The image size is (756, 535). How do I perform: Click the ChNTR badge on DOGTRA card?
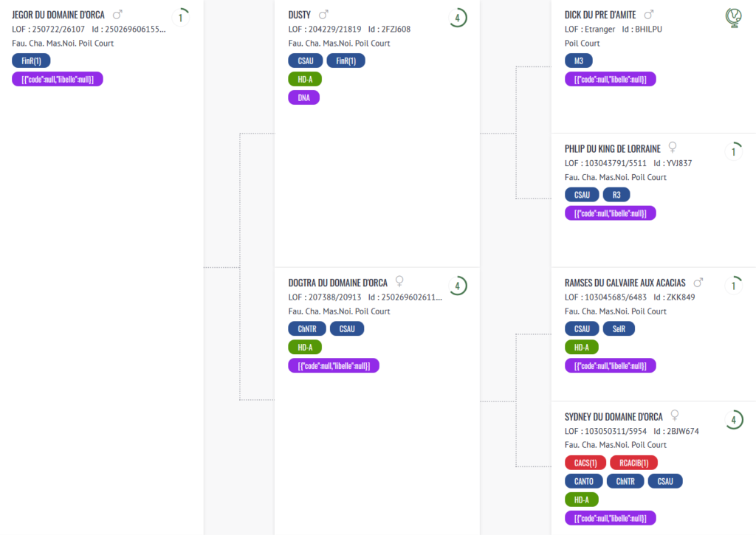(307, 328)
